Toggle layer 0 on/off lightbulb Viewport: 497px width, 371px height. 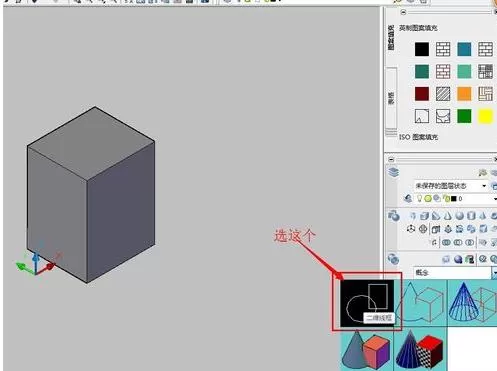(x=420, y=199)
